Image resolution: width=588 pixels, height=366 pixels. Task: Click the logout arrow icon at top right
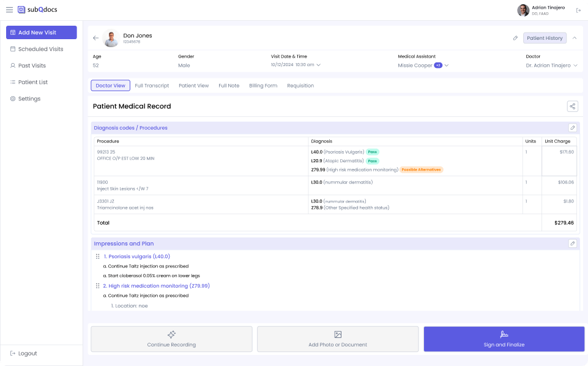click(578, 10)
